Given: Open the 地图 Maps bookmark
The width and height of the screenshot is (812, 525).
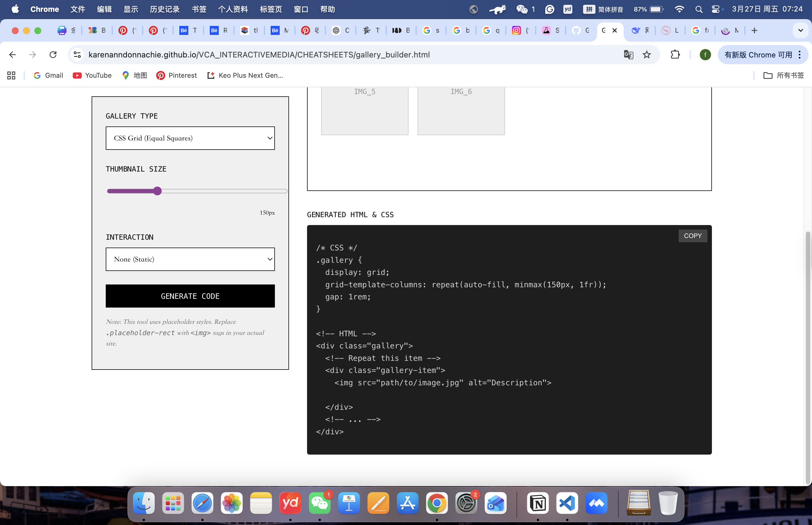Looking at the screenshot, I should 134,75.
